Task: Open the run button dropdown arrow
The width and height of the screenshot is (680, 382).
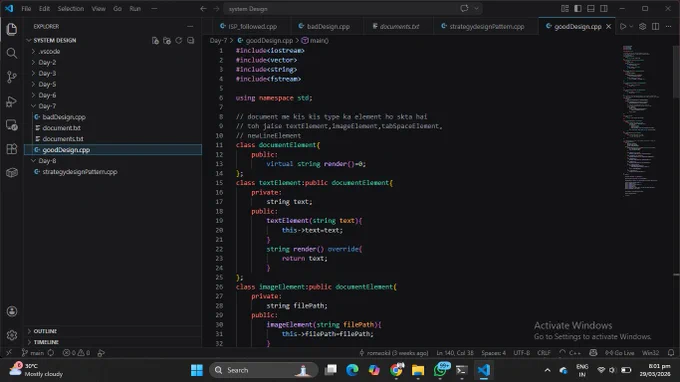Action: pyautogui.click(x=631, y=26)
